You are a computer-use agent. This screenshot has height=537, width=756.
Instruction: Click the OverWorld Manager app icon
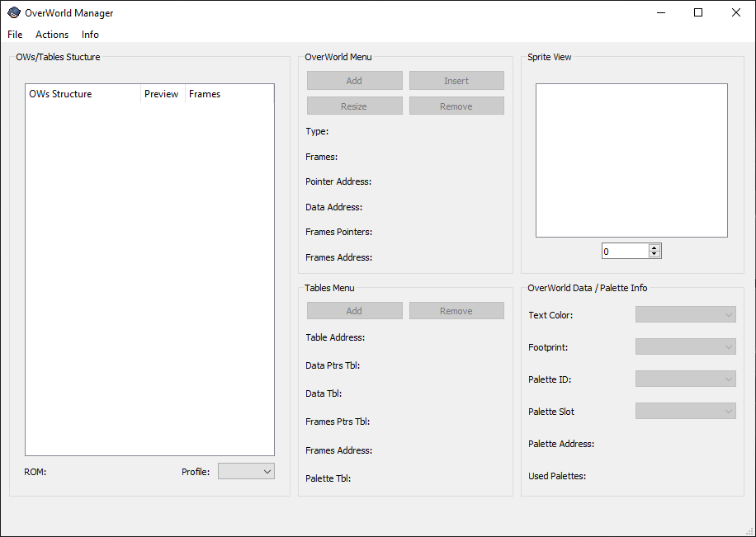coord(14,12)
